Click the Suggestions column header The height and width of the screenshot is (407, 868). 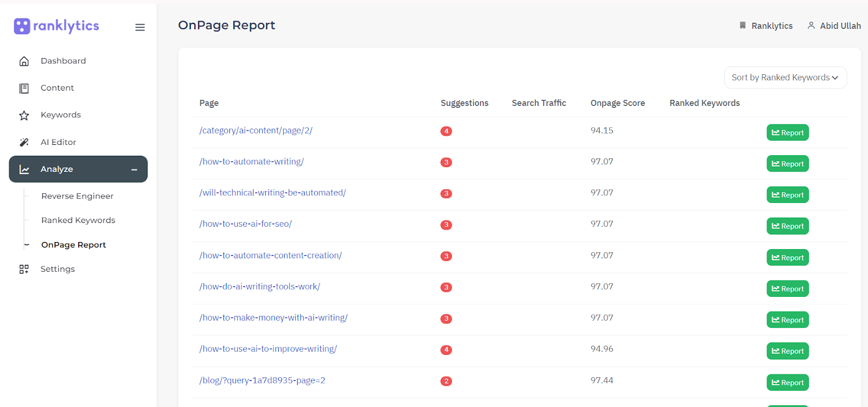[x=464, y=103]
